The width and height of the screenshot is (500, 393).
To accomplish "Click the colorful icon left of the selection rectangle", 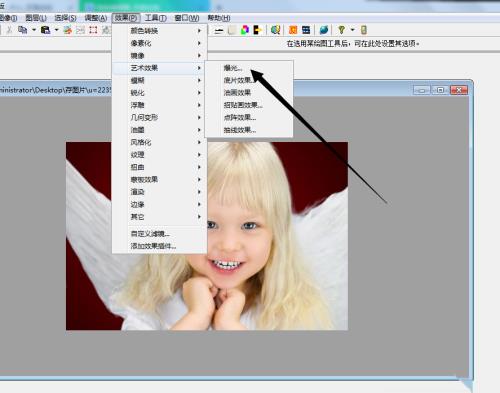I will point(68,30).
